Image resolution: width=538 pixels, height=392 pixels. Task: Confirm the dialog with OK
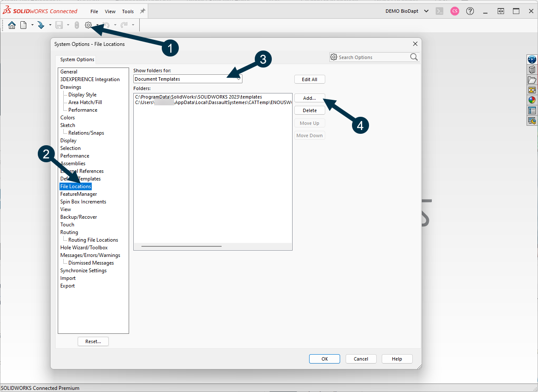324,359
